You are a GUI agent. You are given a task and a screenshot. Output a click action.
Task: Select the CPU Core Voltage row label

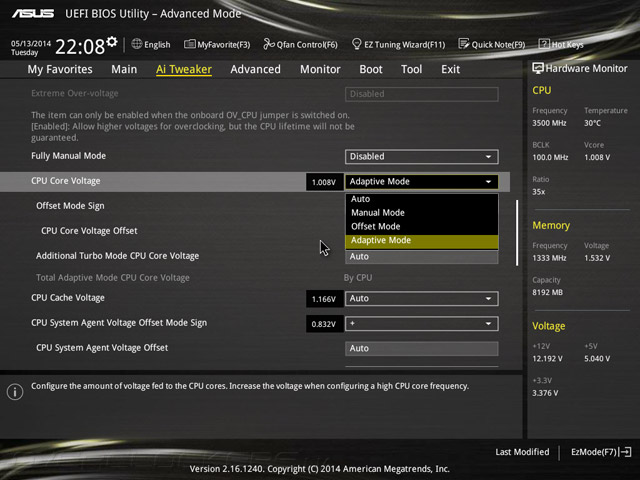point(66,181)
